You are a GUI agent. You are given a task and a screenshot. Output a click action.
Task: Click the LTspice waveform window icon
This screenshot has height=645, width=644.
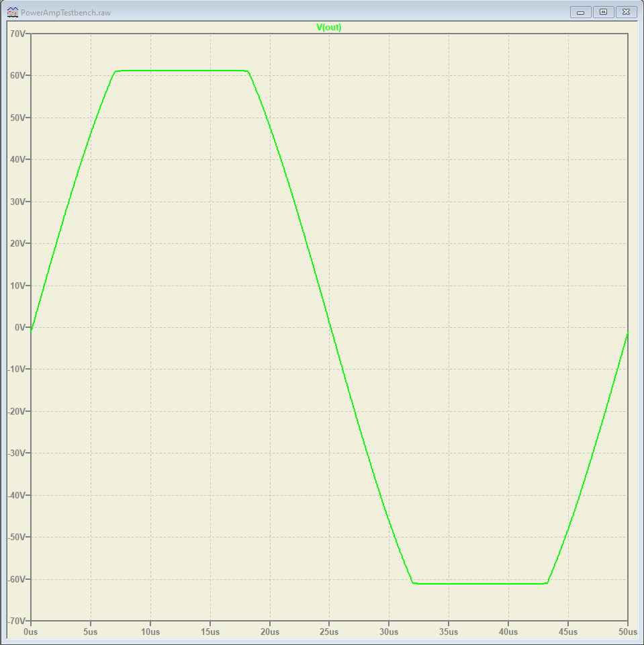[x=13, y=12]
